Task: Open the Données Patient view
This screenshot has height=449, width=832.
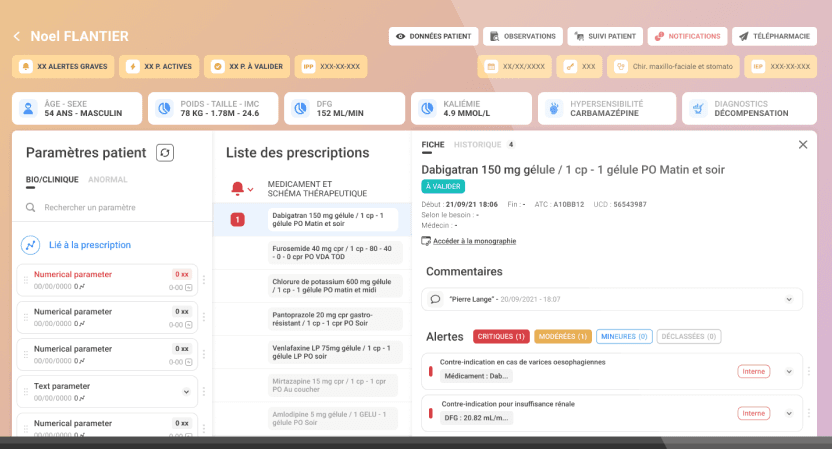Action: pos(434,36)
